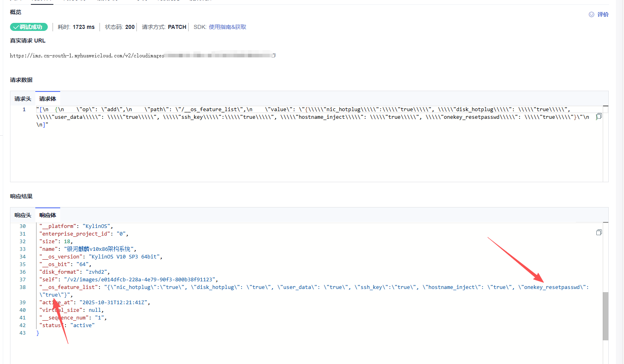Click the __os_version KylinOS line
Screen dimensions: 624x364
coord(100,256)
